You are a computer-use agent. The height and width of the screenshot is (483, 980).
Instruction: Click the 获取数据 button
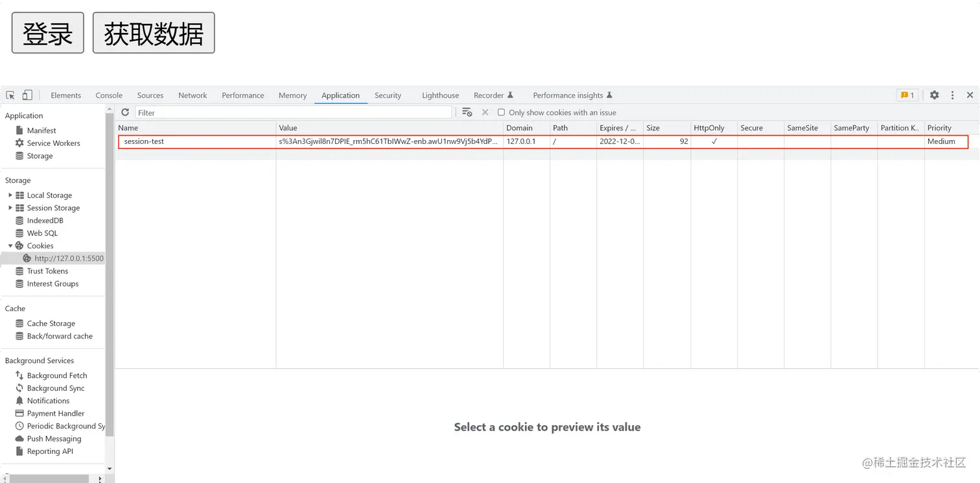click(154, 33)
